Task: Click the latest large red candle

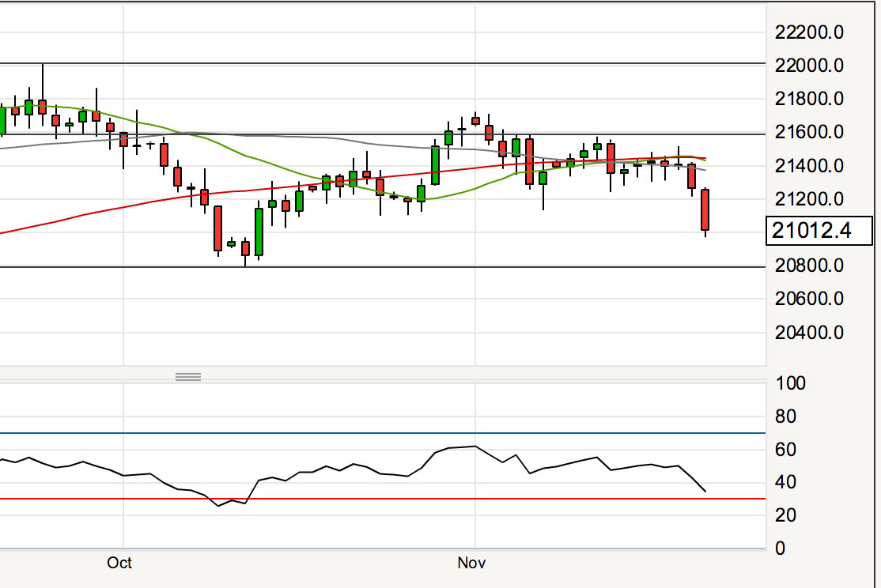Action: (705, 210)
